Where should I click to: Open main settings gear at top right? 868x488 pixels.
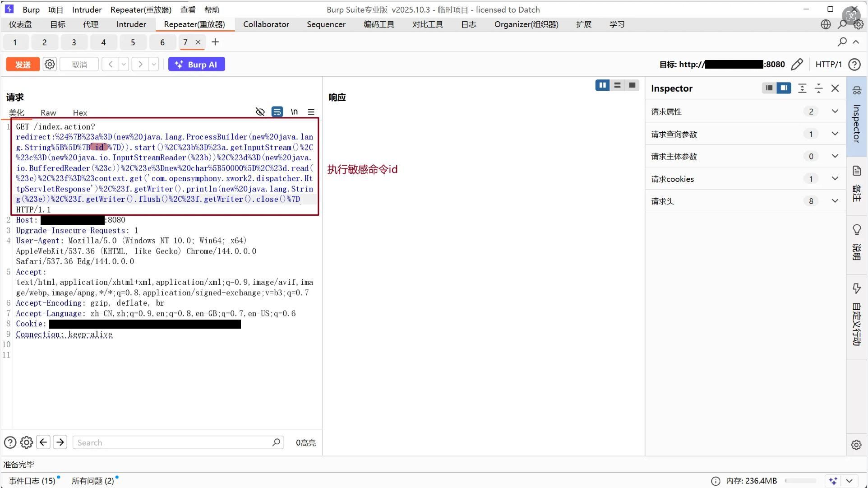tap(859, 24)
